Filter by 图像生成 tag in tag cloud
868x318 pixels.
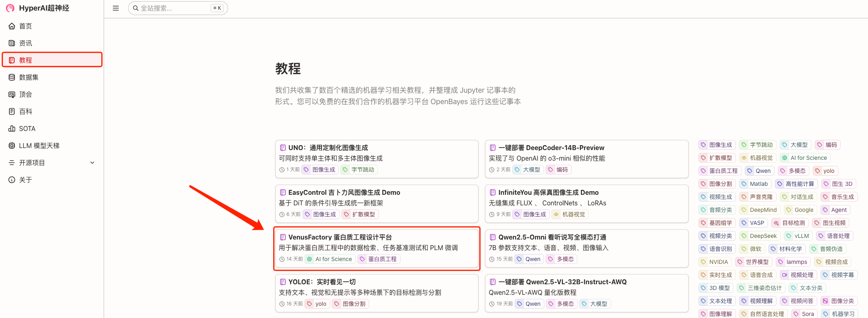pyautogui.click(x=717, y=145)
